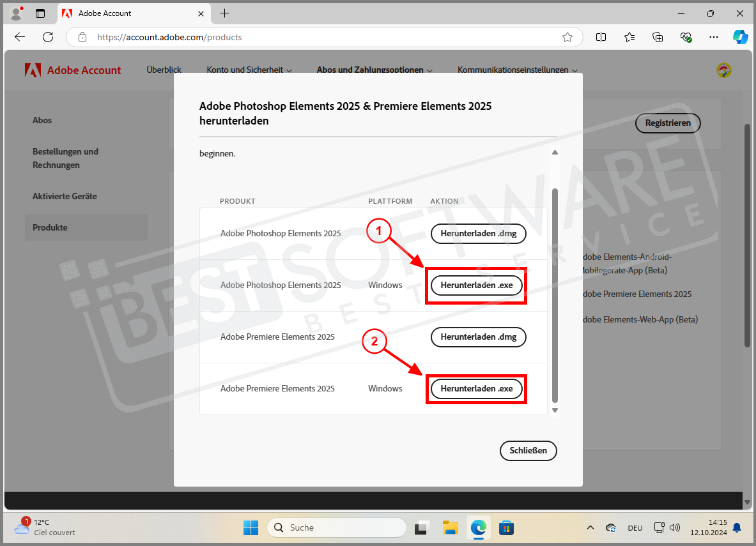This screenshot has height=546, width=756.
Task: Go to the Überblick page
Action: (x=164, y=70)
